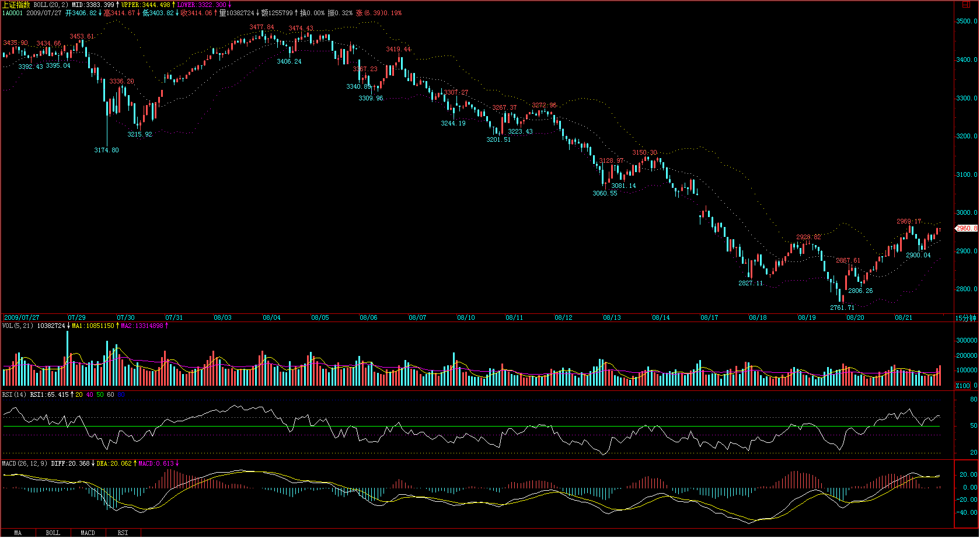Click the 1A0001 stock code
980x538 pixels.
tap(13, 13)
